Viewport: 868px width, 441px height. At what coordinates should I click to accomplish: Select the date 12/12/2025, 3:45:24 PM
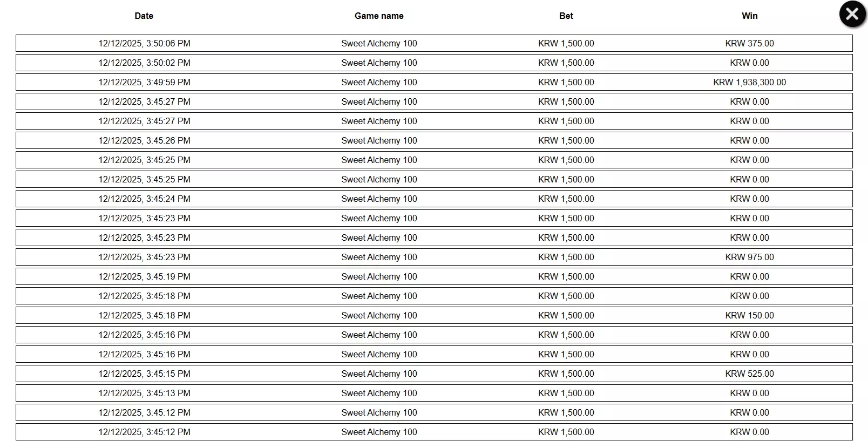point(144,199)
